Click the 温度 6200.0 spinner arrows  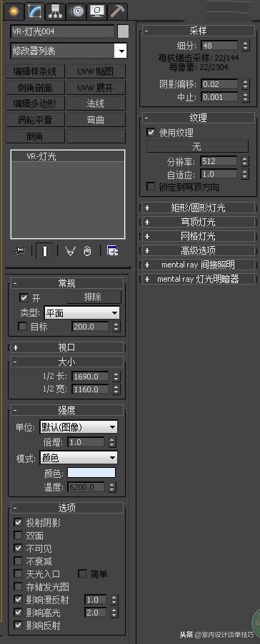coord(112,487)
